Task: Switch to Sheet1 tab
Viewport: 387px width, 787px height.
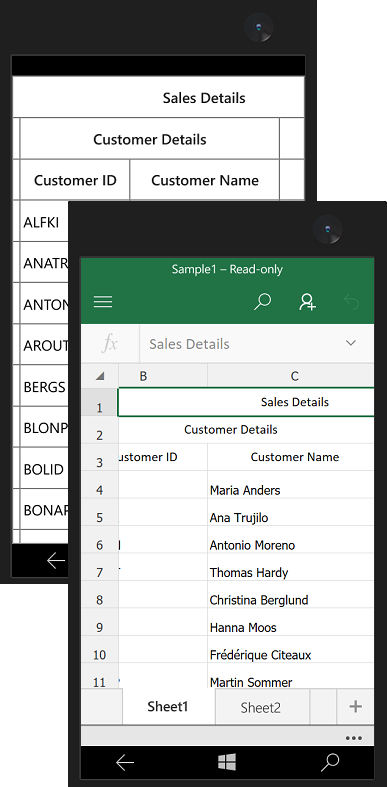Action: pos(168,707)
